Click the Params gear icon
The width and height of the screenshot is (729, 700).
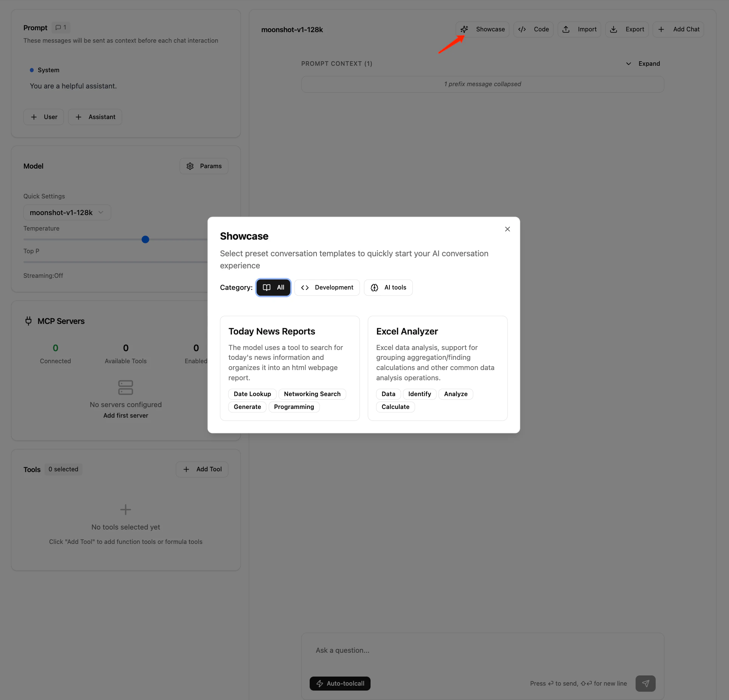(190, 166)
